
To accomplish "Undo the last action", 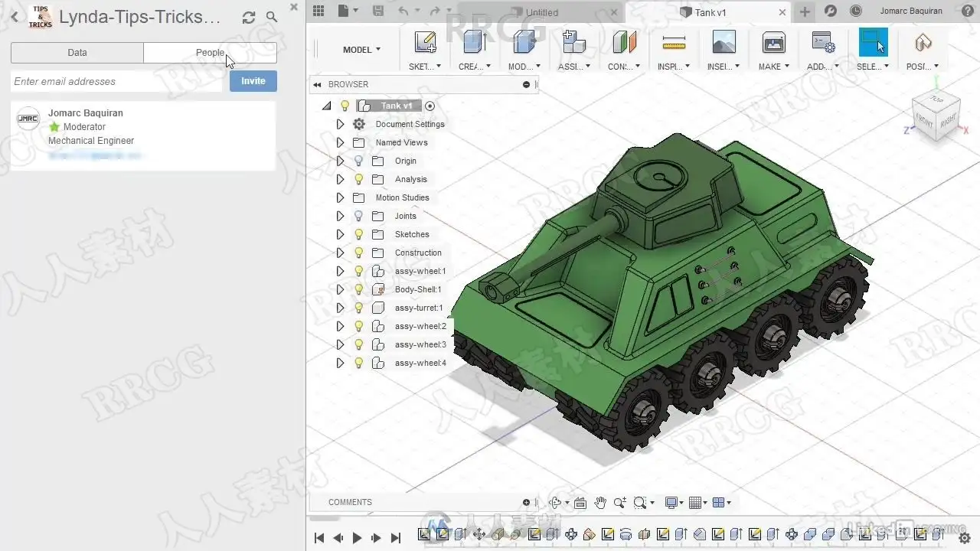I will (403, 11).
